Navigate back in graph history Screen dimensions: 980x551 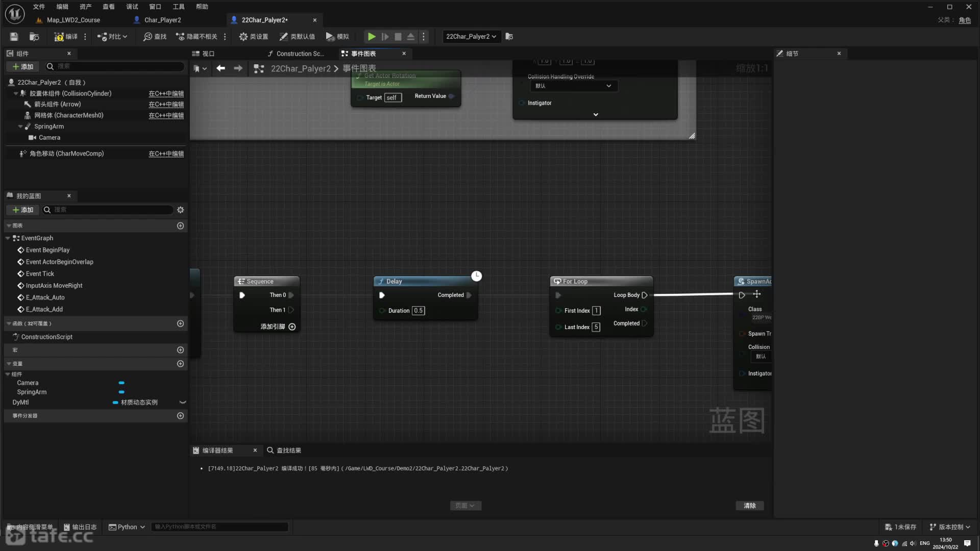pos(220,68)
